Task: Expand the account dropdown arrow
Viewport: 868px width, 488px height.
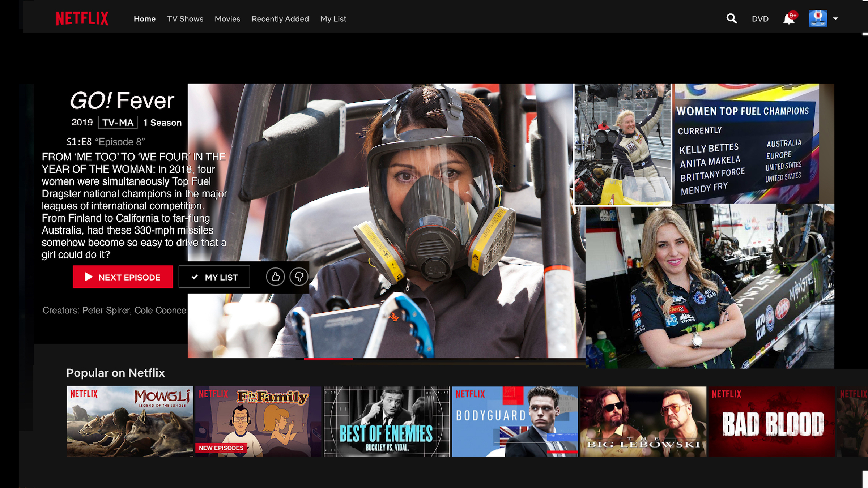Action: 835,18
